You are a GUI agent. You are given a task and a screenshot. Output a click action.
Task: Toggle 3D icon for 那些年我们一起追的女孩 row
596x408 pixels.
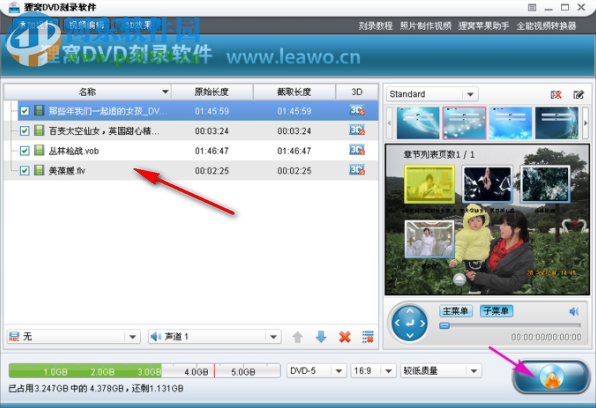click(x=357, y=110)
